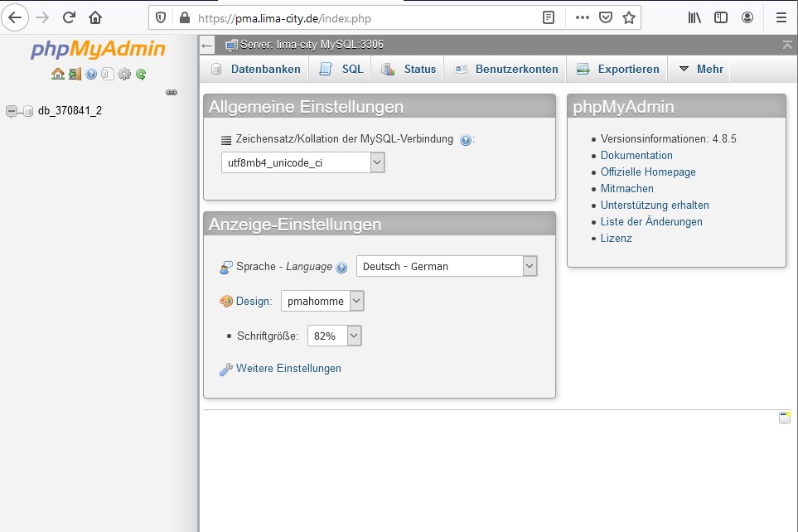
Task: Click the page icon in the bottom right corner
Action: (x=784, y=418)
